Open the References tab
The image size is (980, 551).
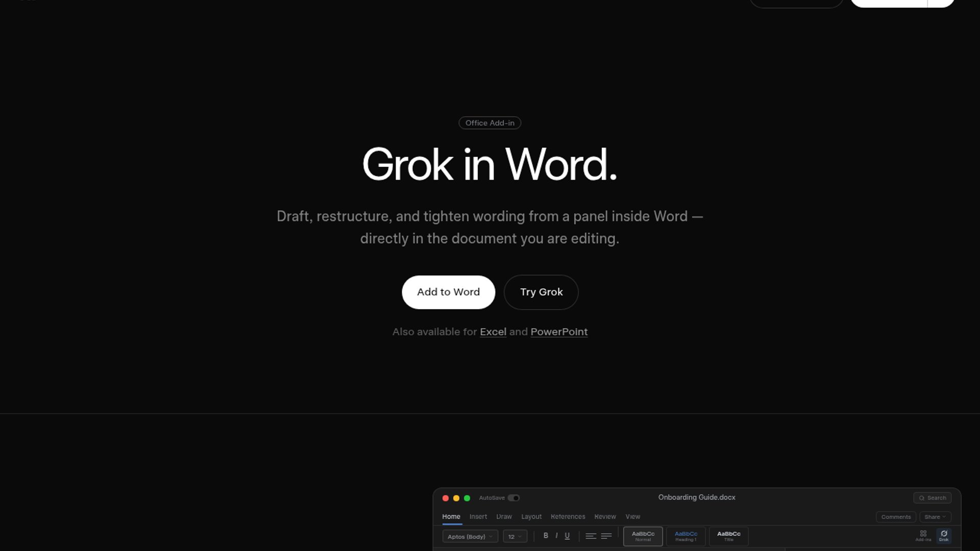coord(568,517)
